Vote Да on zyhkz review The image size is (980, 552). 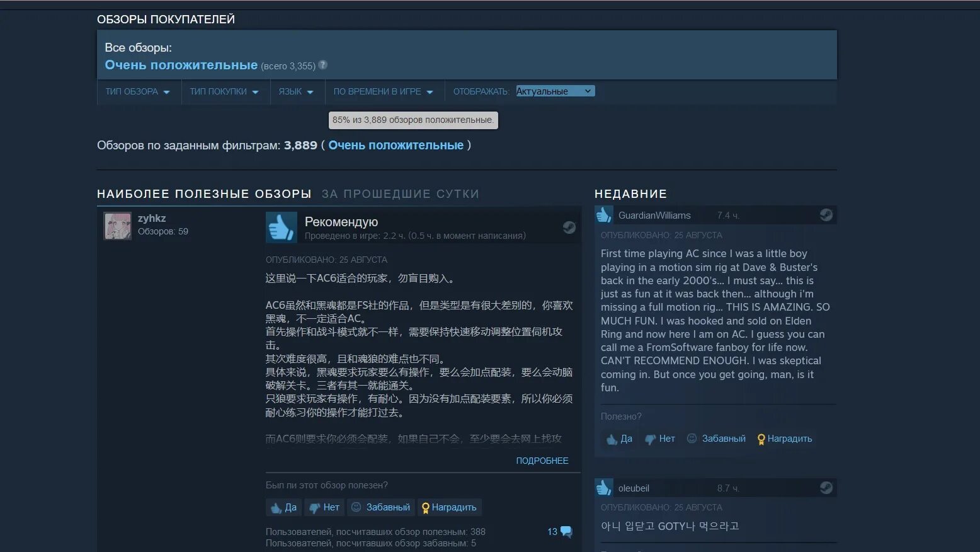(283, 507)
